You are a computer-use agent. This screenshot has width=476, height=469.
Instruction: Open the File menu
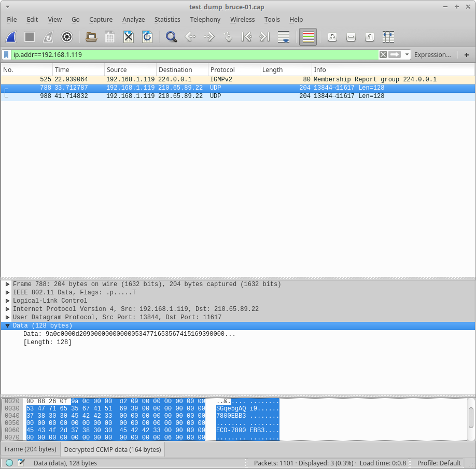coord(12,19)
